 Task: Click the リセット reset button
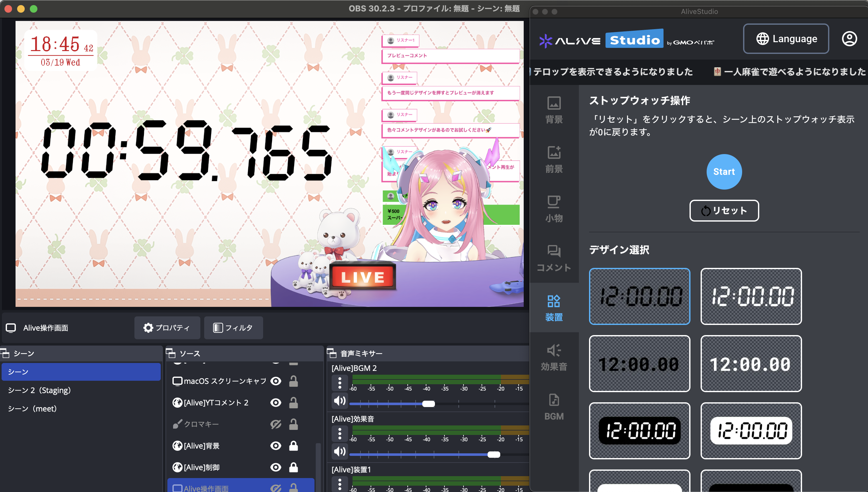[724, 210]
